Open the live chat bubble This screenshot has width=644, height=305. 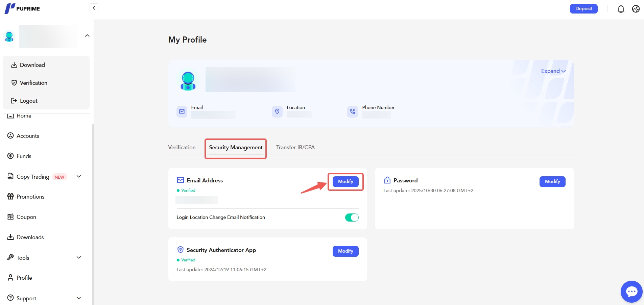[x=631, y=291]
